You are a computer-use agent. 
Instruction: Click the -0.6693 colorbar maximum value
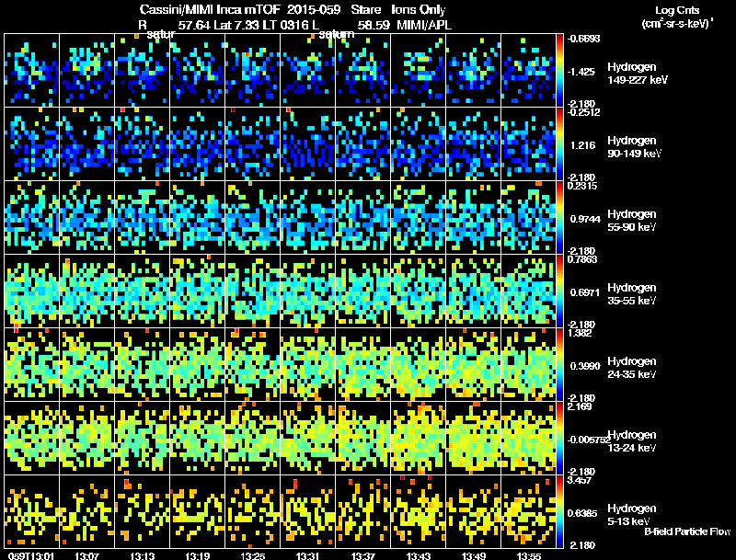(583, 39)
